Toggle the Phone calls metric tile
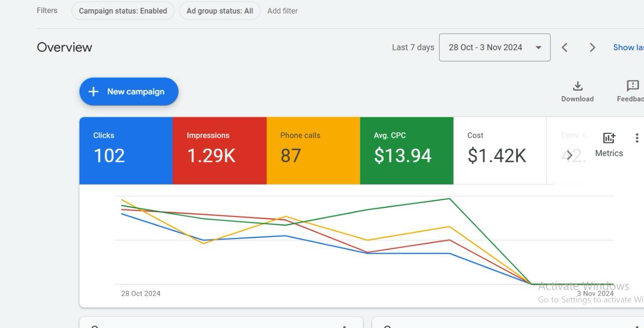Image resolution: width=644 pixels, height=328 pixels. (313, 150)
